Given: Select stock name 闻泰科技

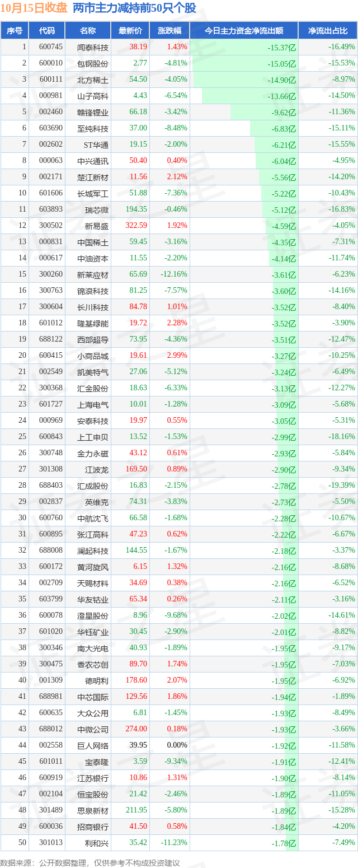Looking at the screenshot, I should 93,47.
